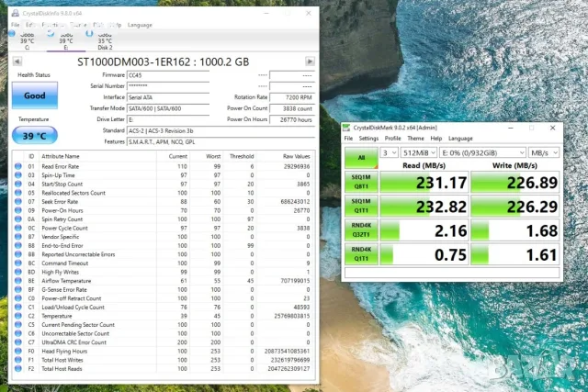Image resolution: width=588 pixels, height=392 pixels.
Task: Go to previous disk with left arrow
Action: tap(17, 62)
